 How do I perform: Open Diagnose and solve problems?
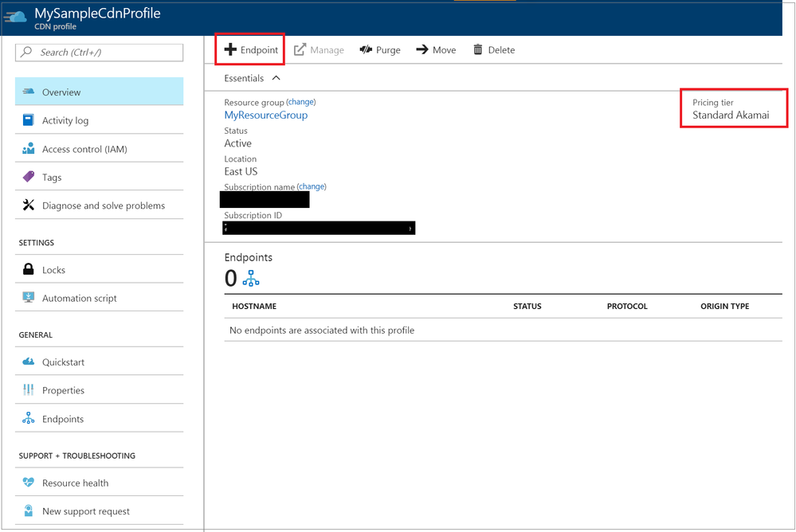pyautogui.click(x=99, y=205)
